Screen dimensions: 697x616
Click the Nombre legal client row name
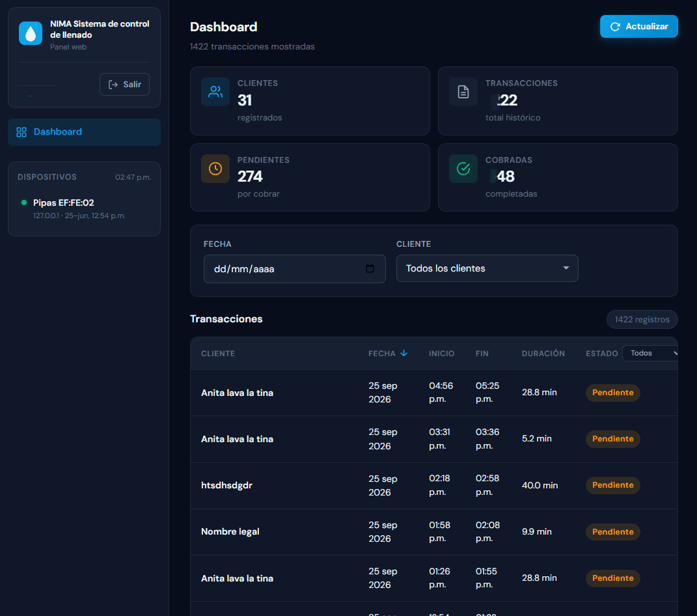point(230,532)
